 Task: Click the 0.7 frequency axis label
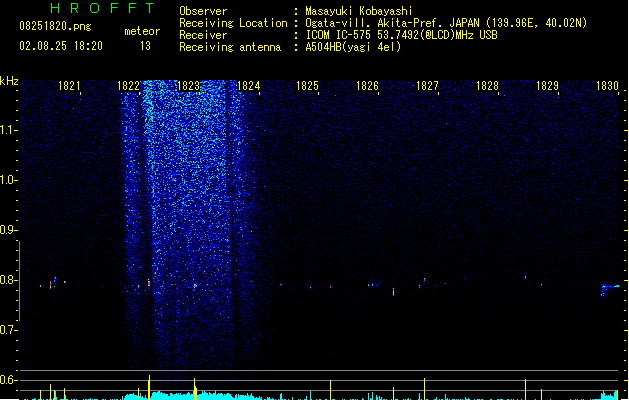tap(8, 330)
